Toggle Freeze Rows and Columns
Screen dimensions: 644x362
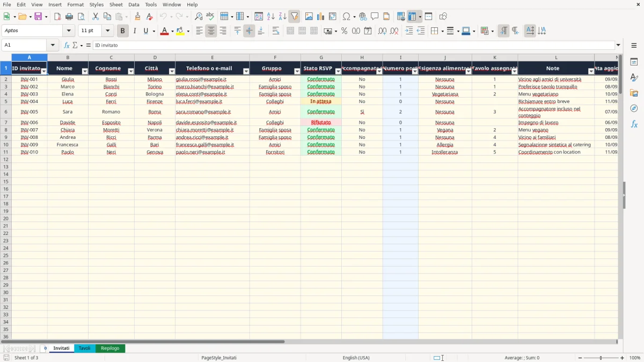(412, 17)
